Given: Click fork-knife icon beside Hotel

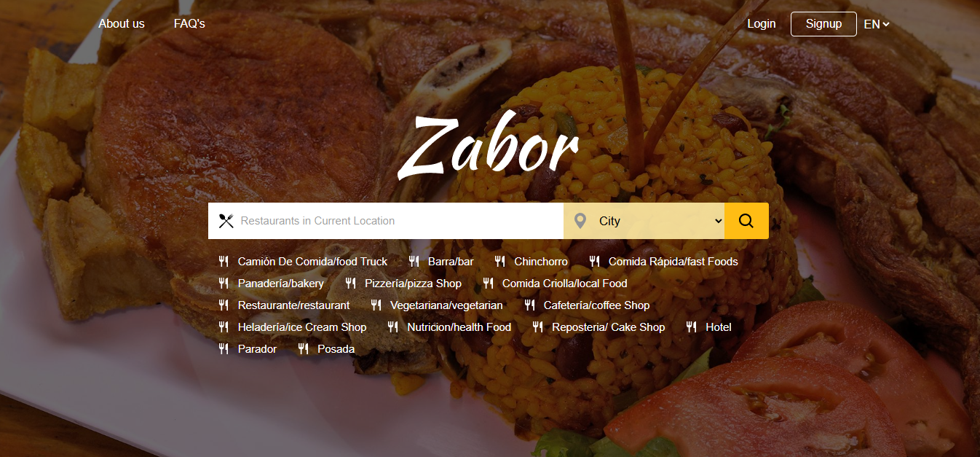Looking at the screenshot, I should (x=691, y=327).
